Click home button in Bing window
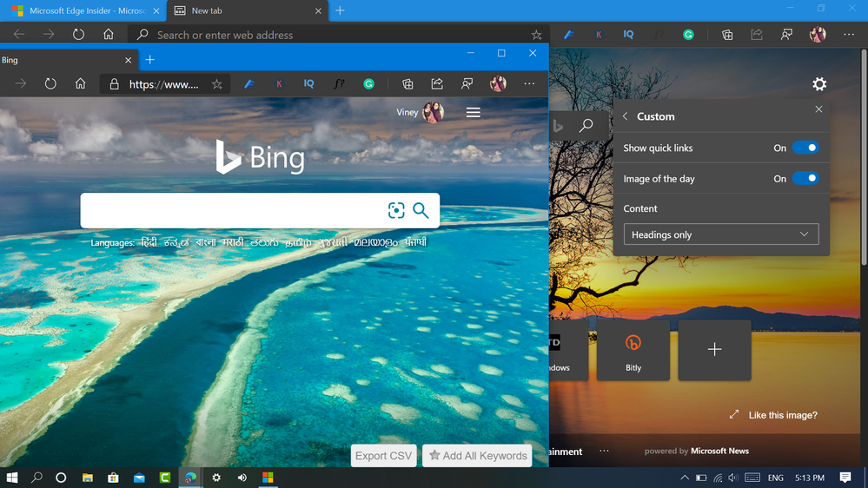Image resolution: width=868 pixels, height=488 pixels. click(x=80, y=83)
